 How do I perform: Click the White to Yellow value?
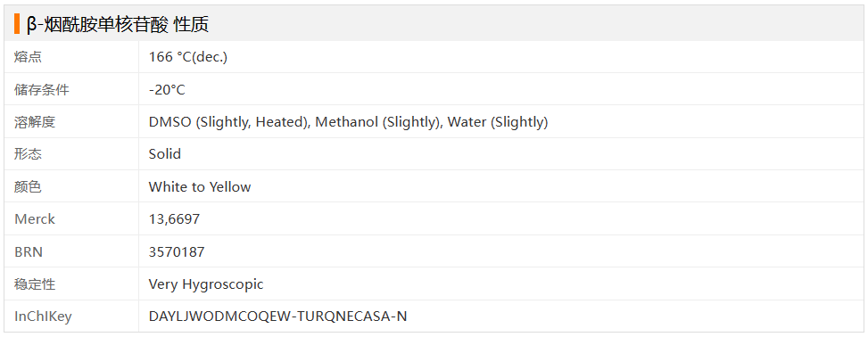[200, 187]
